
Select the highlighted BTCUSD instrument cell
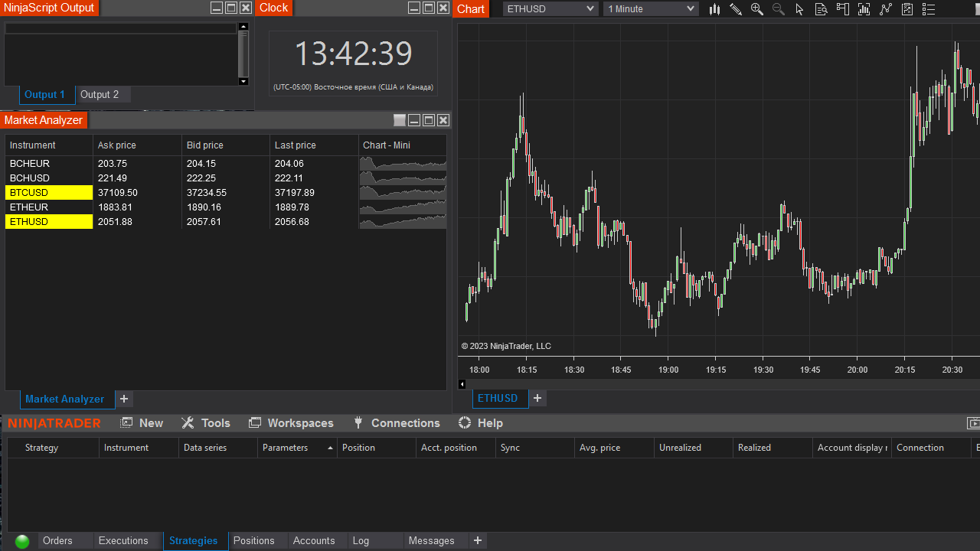click(x=49, y=193)
